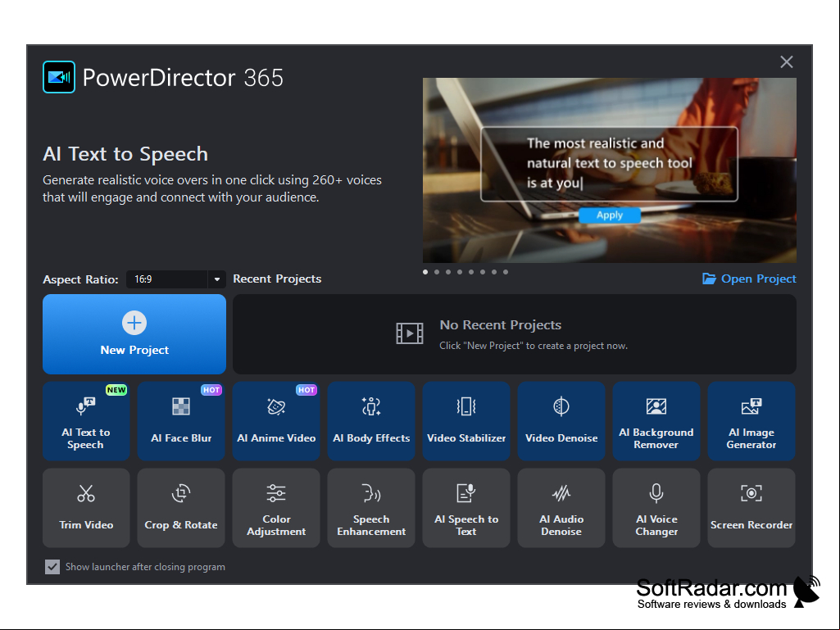Launch the Video Denoise tool
Screen dimensions: 840x630
coord(561,421)
